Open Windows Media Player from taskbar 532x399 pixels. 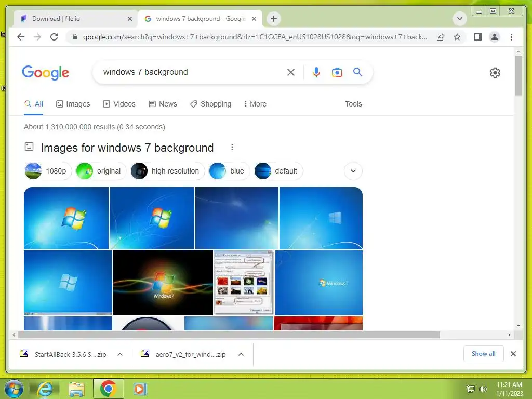click(139, 389)
